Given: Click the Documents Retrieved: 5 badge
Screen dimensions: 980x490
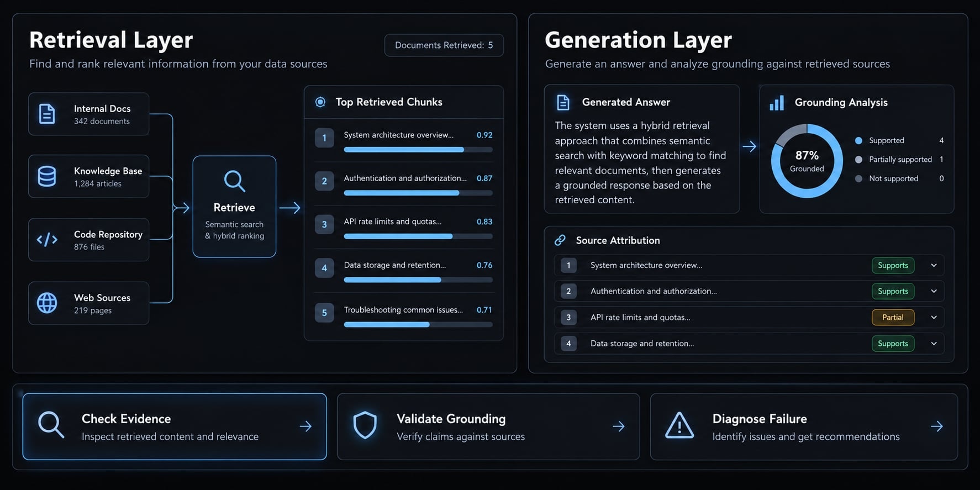Looking at the screenshot, I should pyautogui.click(x=444, y=45).
